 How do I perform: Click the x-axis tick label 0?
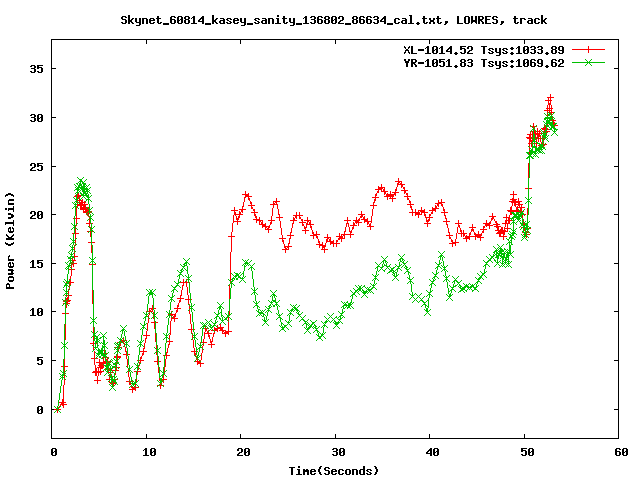(x=54, y=452)
